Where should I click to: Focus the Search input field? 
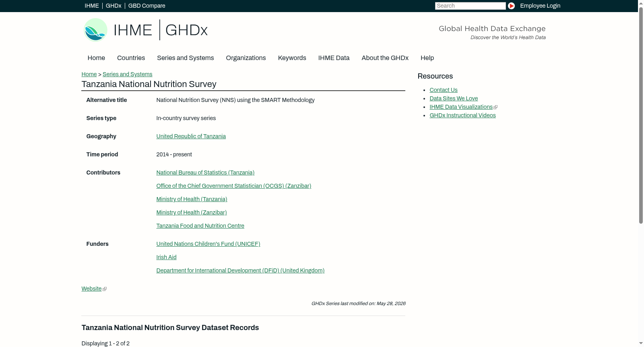(470, 6)
